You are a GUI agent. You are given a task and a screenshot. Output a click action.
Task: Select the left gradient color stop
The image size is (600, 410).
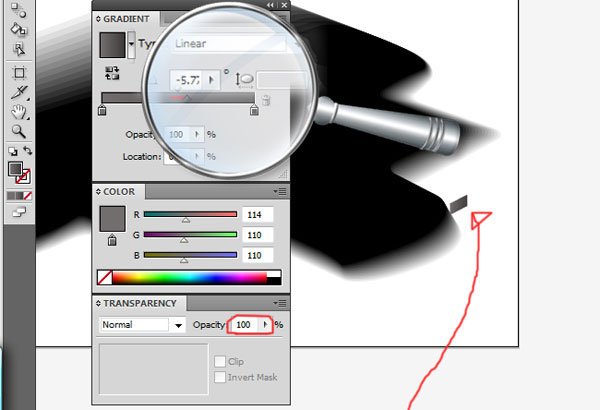tap(102, 110)
